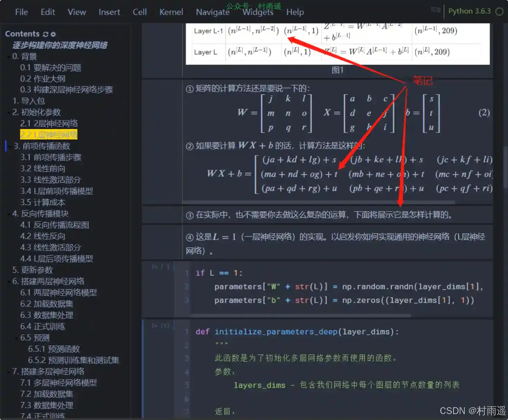
Task: Collapse the '4. 反向传播模块' section caret
Action: (x=9, y=214)
